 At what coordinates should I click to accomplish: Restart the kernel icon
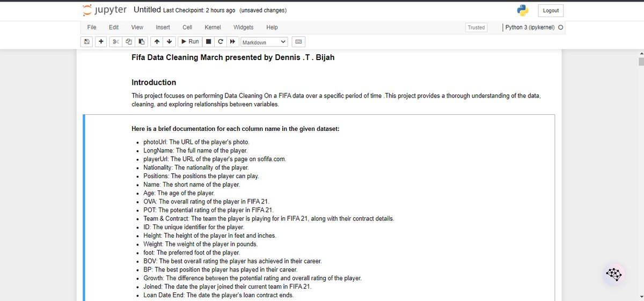coord(221,41)
